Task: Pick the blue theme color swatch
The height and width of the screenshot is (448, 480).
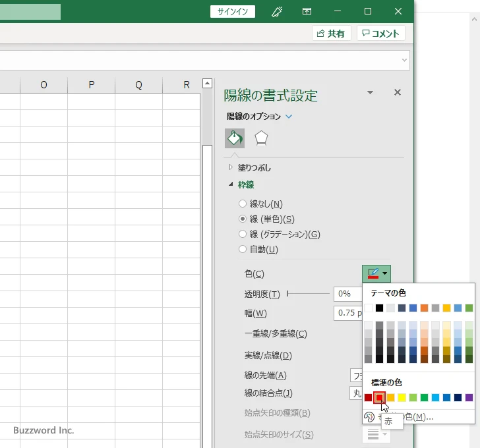Action: point(413,308)
